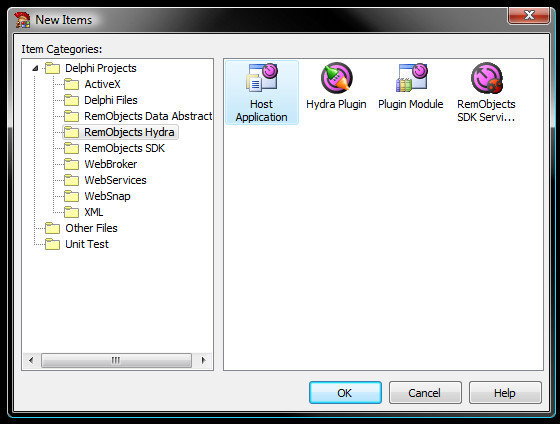Viewport: 560px width, 424px height.
Task: Click the RemObjects SDK folder icon
Action: (71, 148)
